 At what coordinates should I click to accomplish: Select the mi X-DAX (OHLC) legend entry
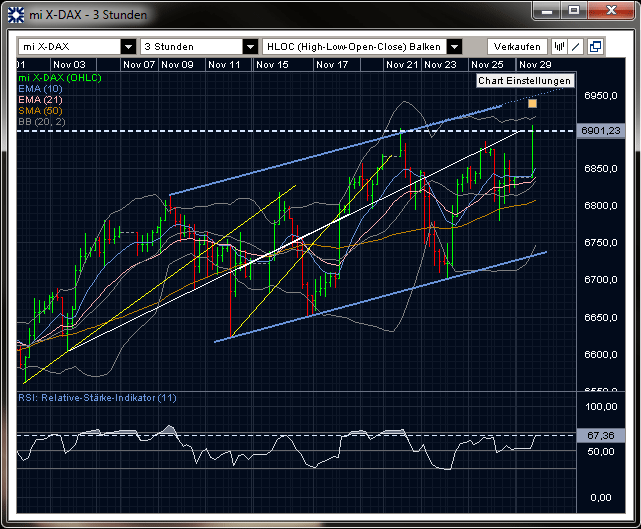pos(60,78)
